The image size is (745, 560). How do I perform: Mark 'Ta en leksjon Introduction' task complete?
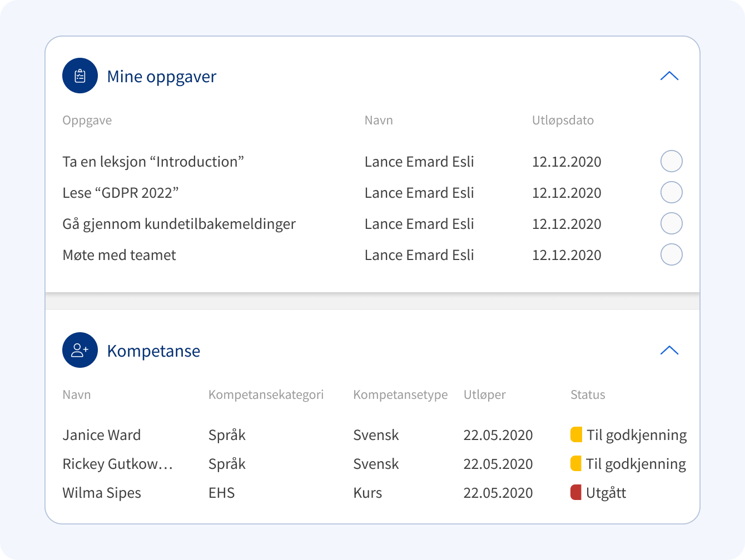click(672, 161)
